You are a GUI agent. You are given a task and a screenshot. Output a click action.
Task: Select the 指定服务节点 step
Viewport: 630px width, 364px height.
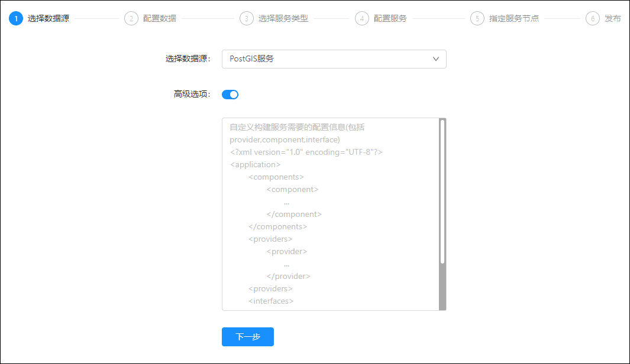coord(514,18)
